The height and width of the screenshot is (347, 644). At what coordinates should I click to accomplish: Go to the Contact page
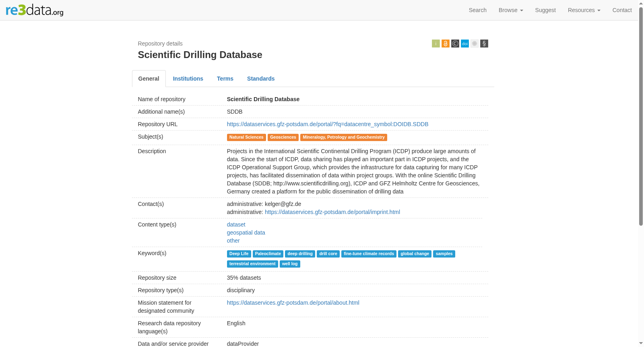pyautogui.click(x=622, y=10)
